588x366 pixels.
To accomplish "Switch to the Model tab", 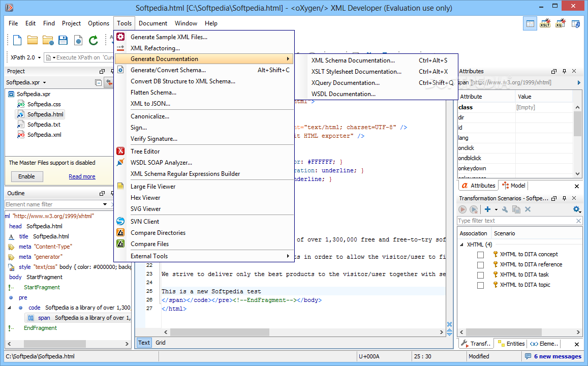I will pos(514,186).
